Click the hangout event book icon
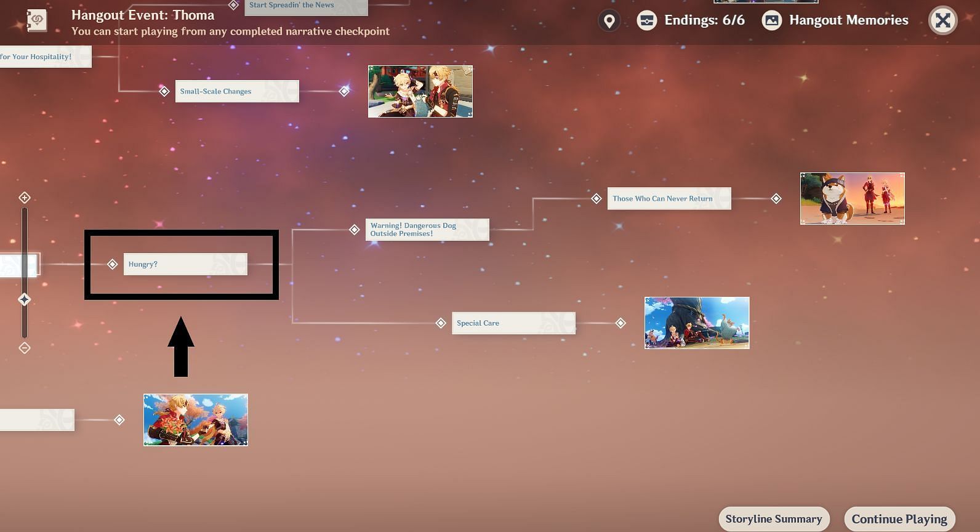980x532 pixels. [36, 20]
